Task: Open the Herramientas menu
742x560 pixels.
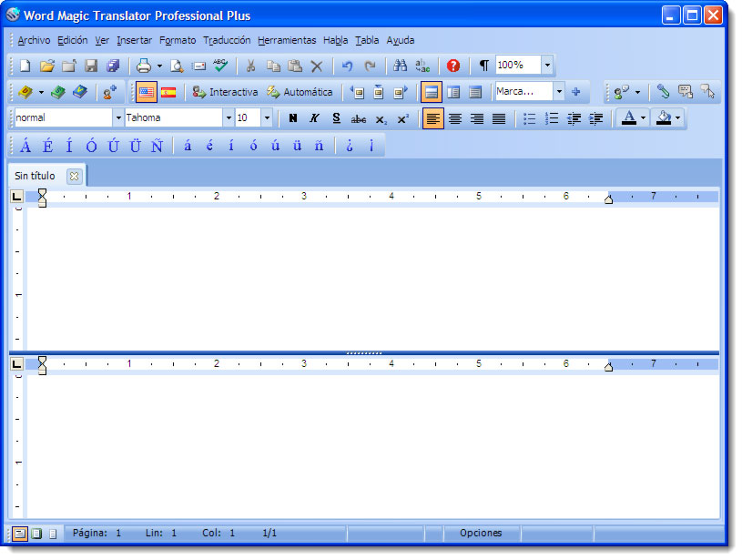Action: pos(287,40)
